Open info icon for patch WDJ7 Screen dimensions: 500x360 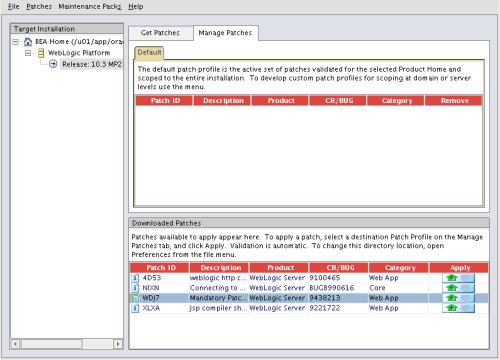135,298
